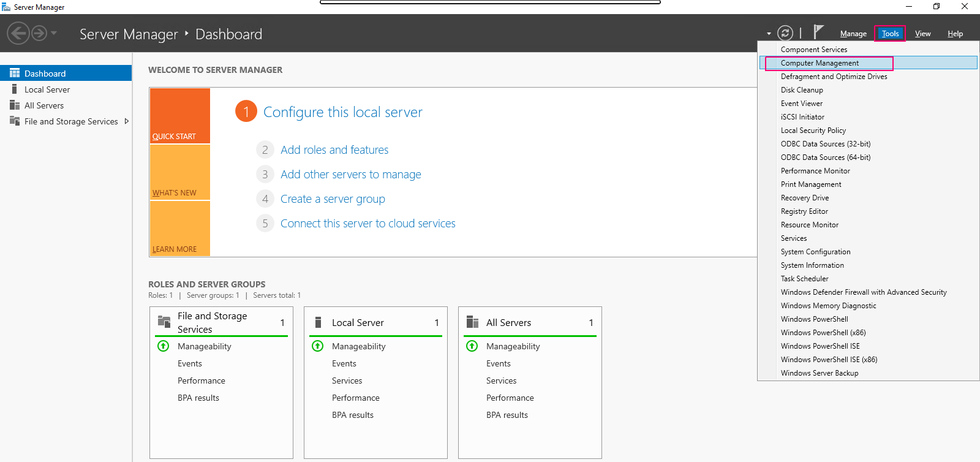This screenshot has width=980, height=462.
Task: Choose Defragment and Optimize Drives
Action: 868,77
